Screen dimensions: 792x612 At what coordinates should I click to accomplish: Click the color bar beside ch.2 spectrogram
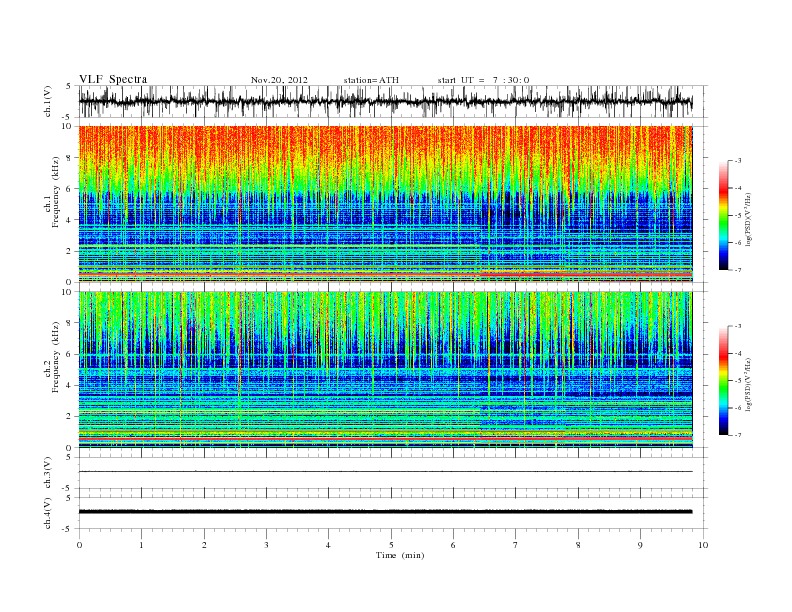tap(723, 380)
